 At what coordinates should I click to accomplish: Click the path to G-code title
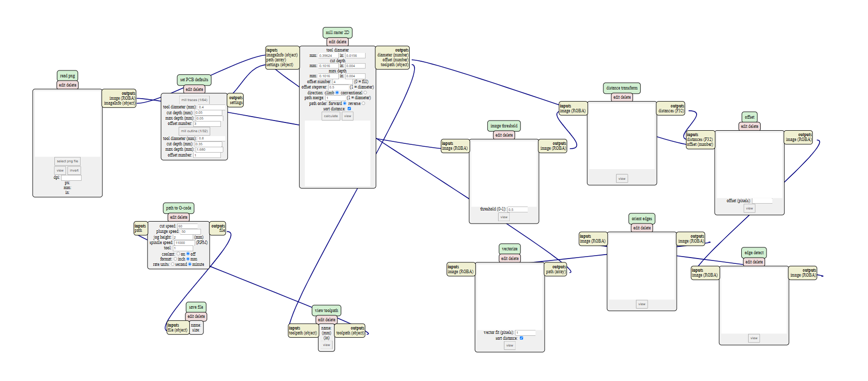pyautogui.click(x=179, y=208)
